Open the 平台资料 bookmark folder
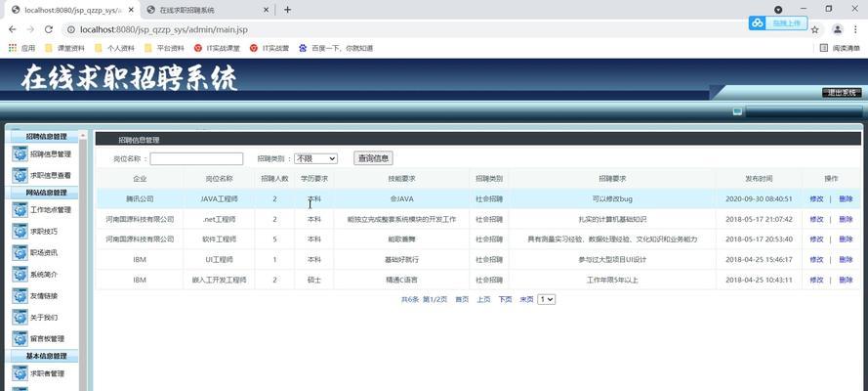Image resolution: width=868 pixels, height=391 pixels. coord(164,48)
